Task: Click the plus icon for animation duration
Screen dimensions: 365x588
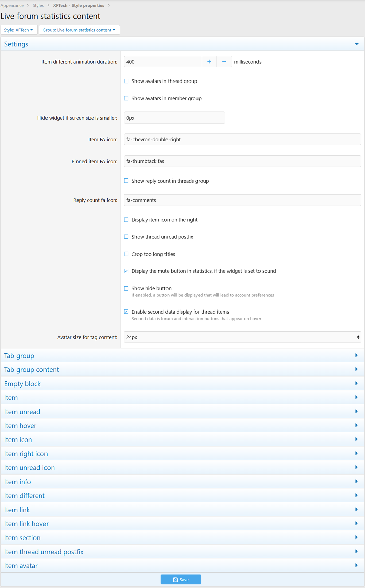Action: coord(209,62)
